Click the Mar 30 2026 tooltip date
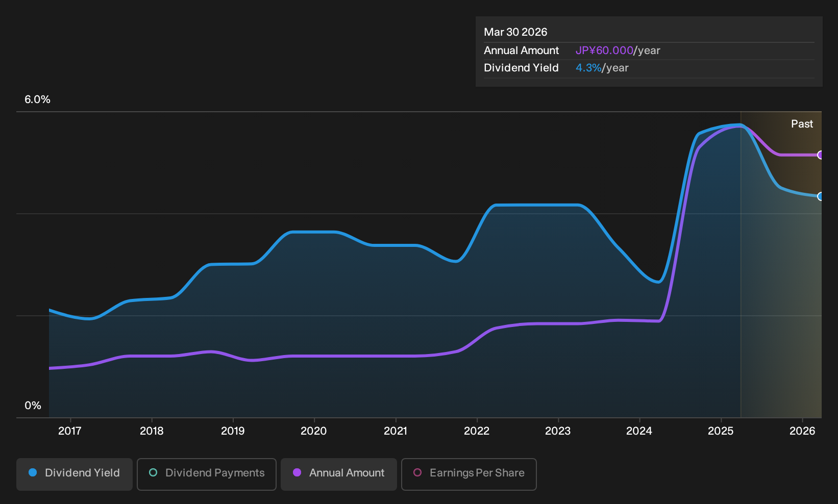 [515, 32]
